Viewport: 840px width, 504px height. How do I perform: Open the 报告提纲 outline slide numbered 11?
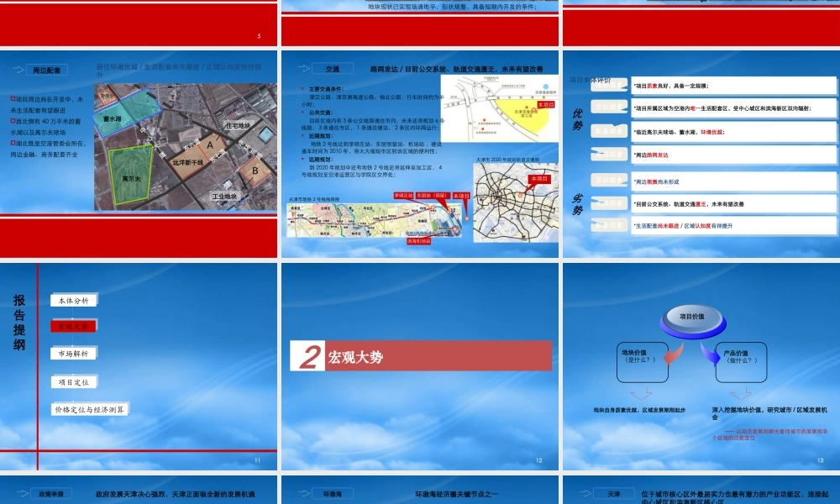point(139,366)
